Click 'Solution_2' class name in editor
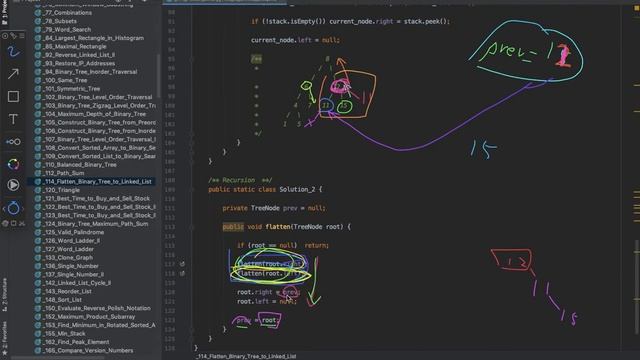Screen dimensions: 640x360 pos(297,189)
